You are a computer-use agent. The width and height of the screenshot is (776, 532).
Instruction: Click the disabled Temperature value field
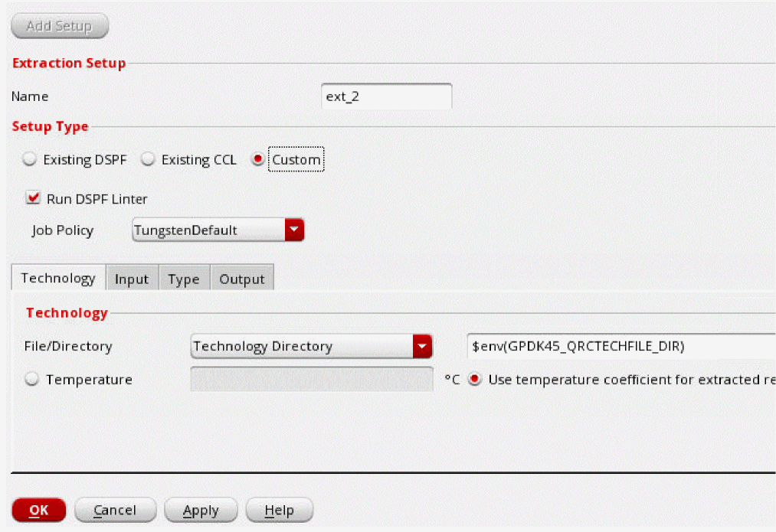pos(312,379)
